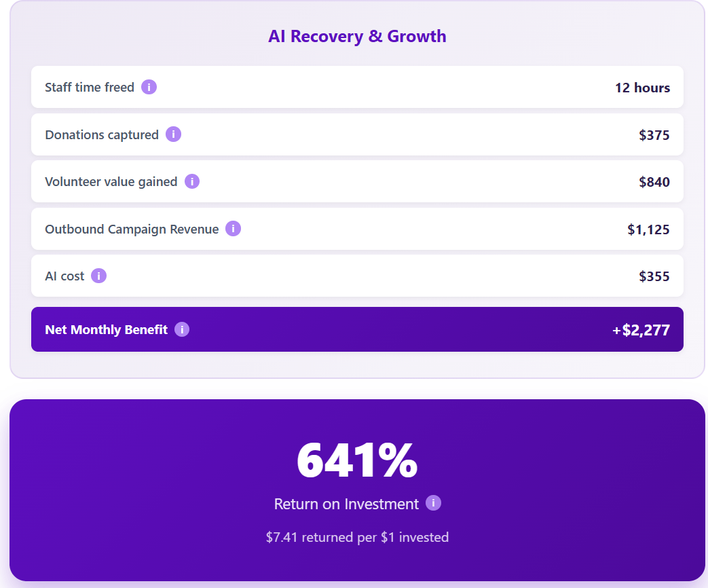Click the $840 volunteer value amount
This screenshot has width=708, height=588.
tap(654, 181)
